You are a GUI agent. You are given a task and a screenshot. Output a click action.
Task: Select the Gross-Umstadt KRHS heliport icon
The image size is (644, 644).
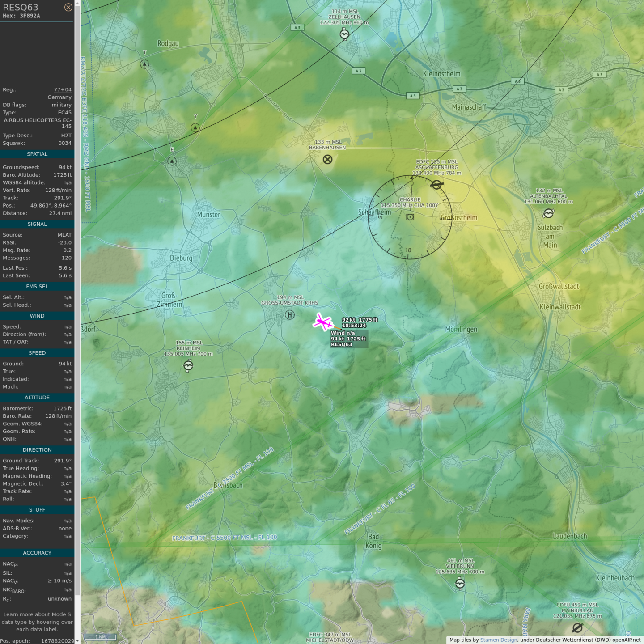pyautogui.click(x=290, y=315)
